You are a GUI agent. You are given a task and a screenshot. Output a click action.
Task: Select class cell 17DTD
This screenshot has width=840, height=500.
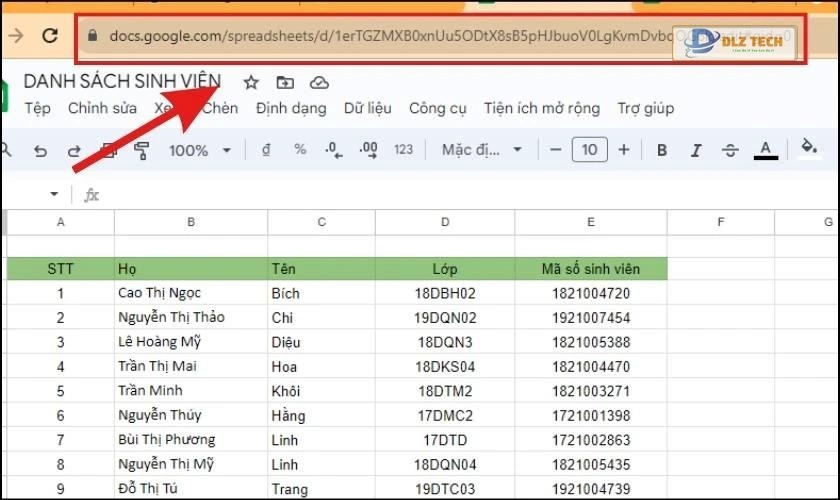pos(445,440)
